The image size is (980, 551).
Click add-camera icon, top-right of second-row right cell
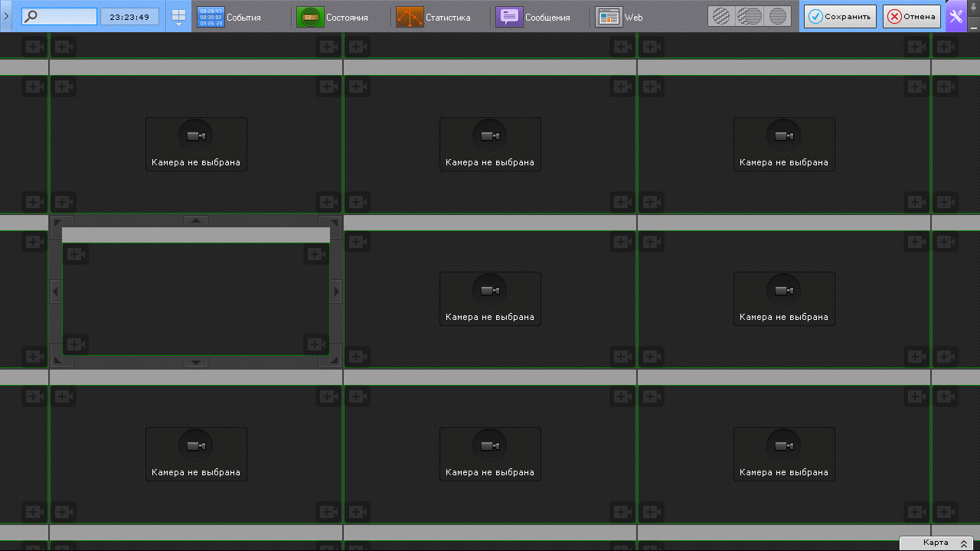pyautogui.click(x=916, y=242)
